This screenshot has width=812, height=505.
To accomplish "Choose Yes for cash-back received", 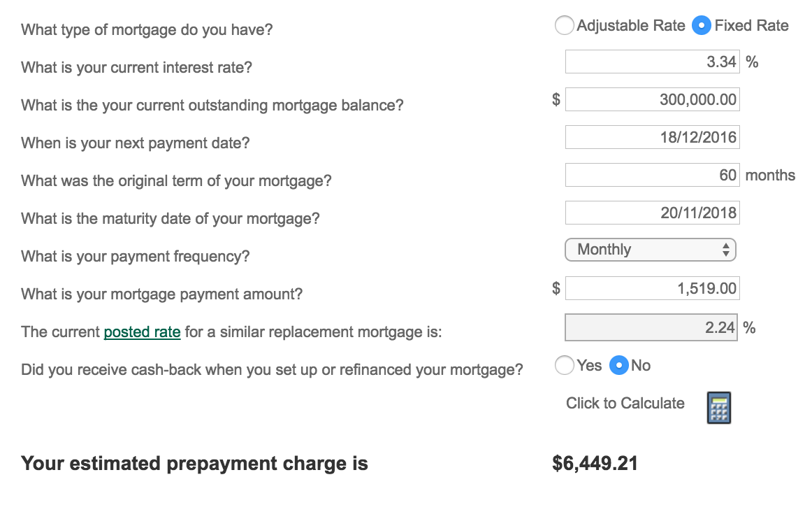I will tap(564, 365).
